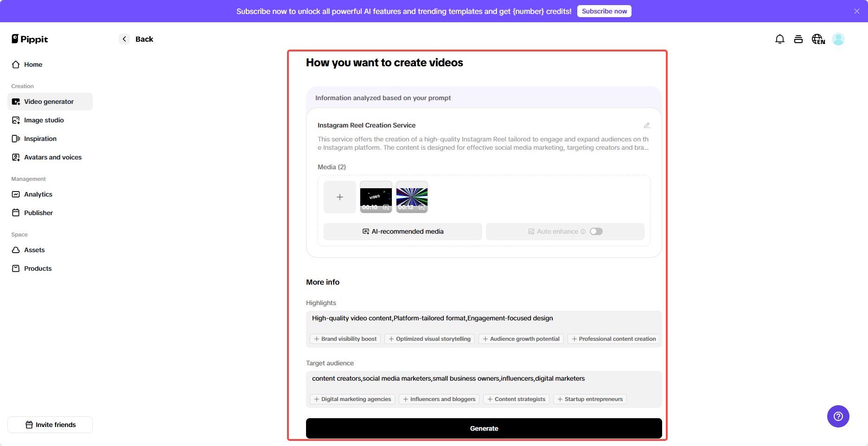Open the EN language selector
The height and width of the screenshot is (446, 868).
click(x=818, y=39)
